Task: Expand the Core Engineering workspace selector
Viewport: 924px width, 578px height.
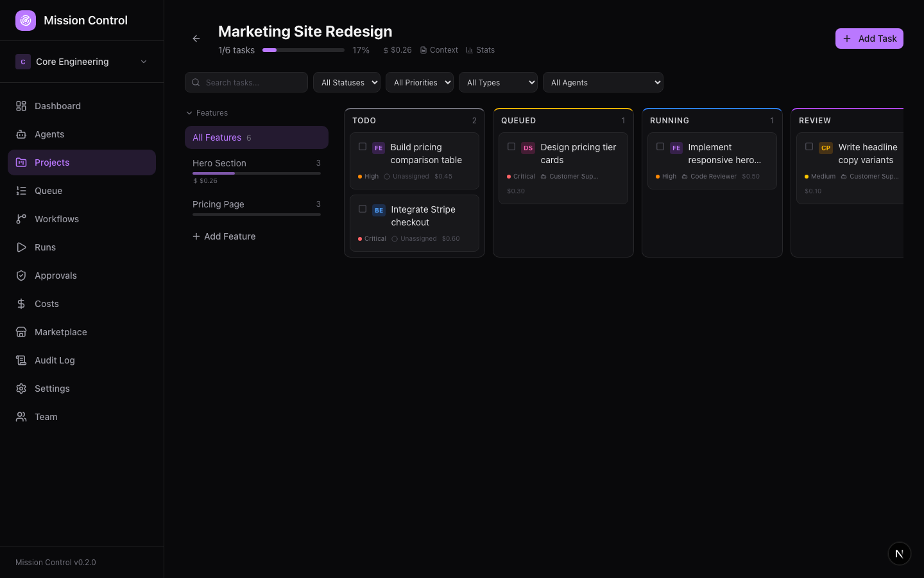Action: (81, 62)
